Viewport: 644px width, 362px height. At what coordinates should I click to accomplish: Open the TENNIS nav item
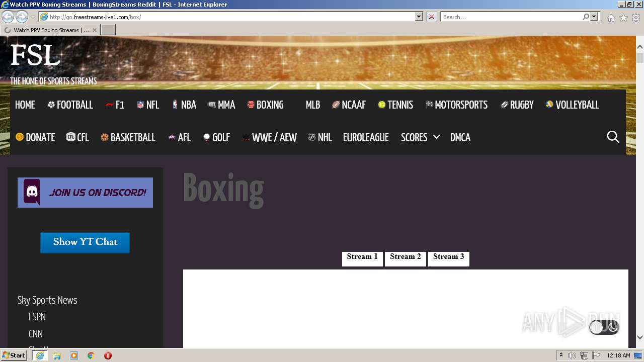(395, 105)
